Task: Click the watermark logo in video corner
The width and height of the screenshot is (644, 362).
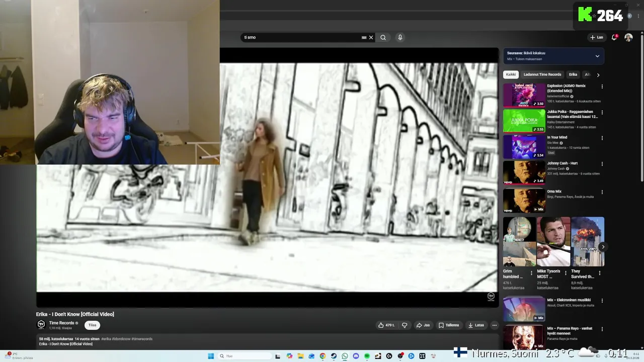Action: pos(491,297)
